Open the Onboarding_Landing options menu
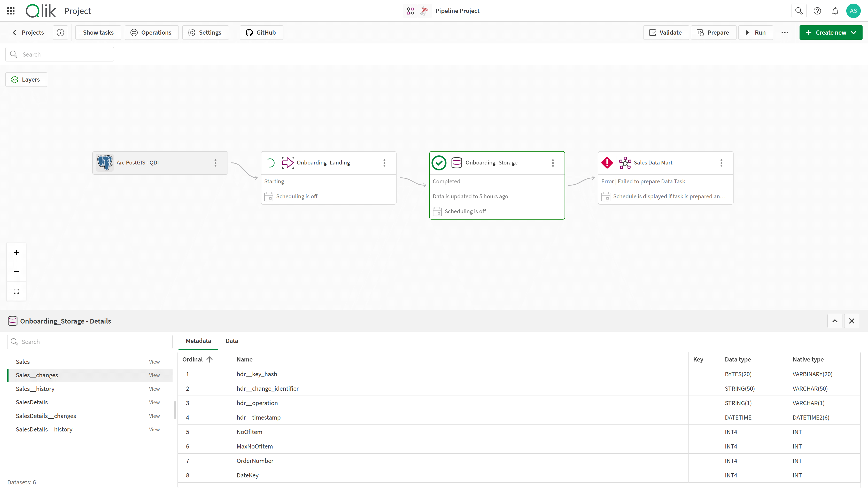868x488 pixels. (x=384, y=163)
